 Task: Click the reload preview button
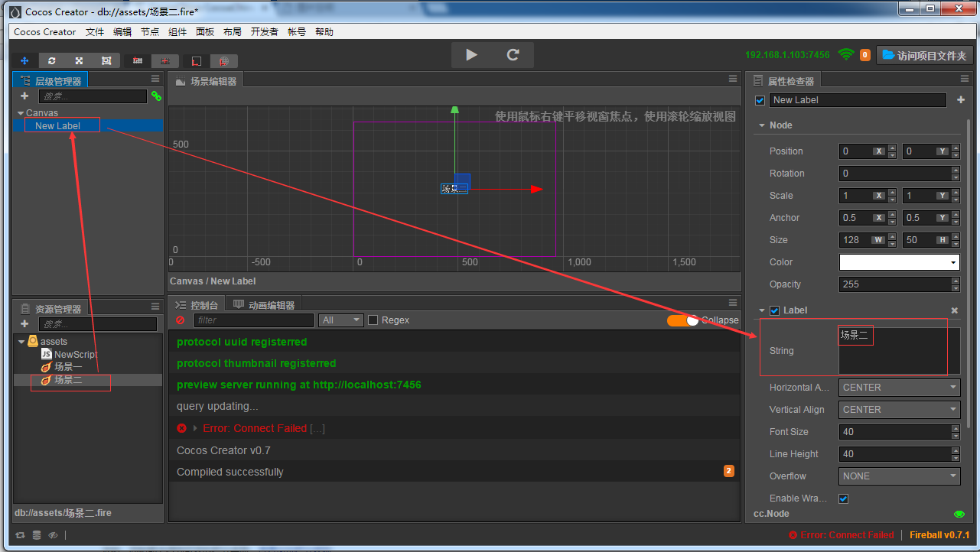coord(513,55)
